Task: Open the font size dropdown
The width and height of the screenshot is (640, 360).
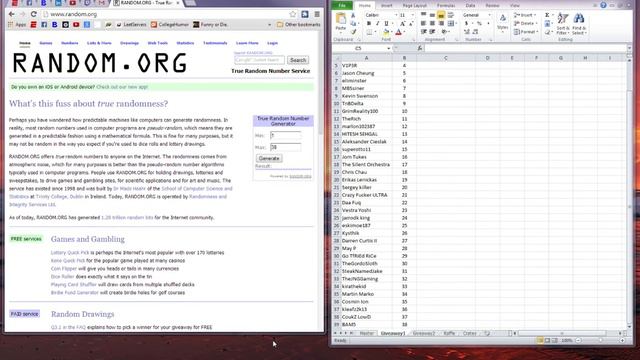Action: tap(413, 15)
